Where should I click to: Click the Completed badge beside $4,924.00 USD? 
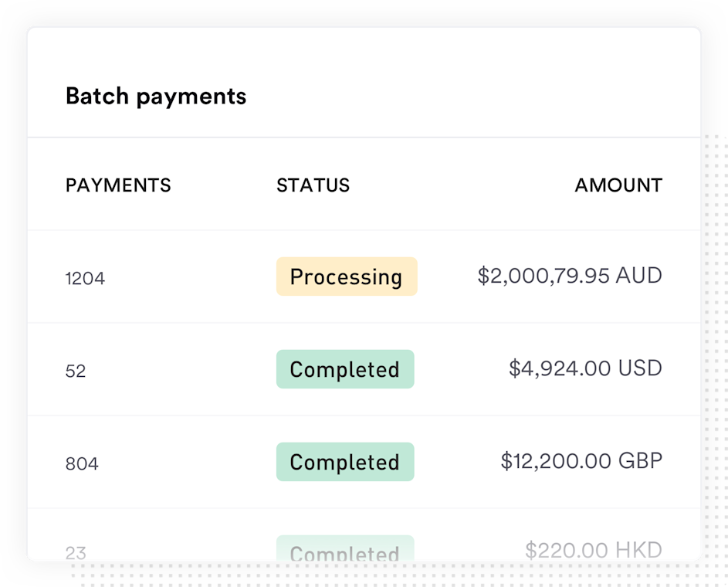[345, 369]
